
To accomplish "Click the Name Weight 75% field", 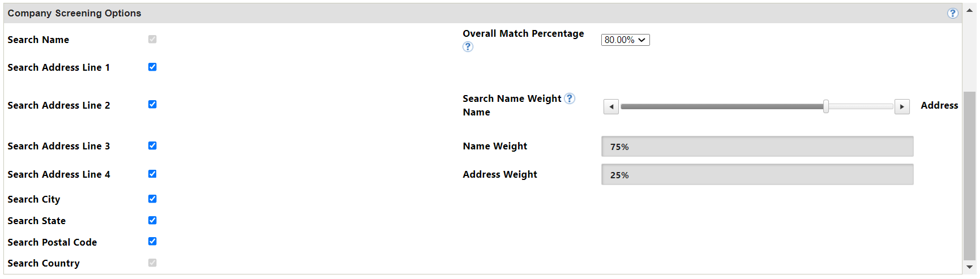I will click(757, 147).
